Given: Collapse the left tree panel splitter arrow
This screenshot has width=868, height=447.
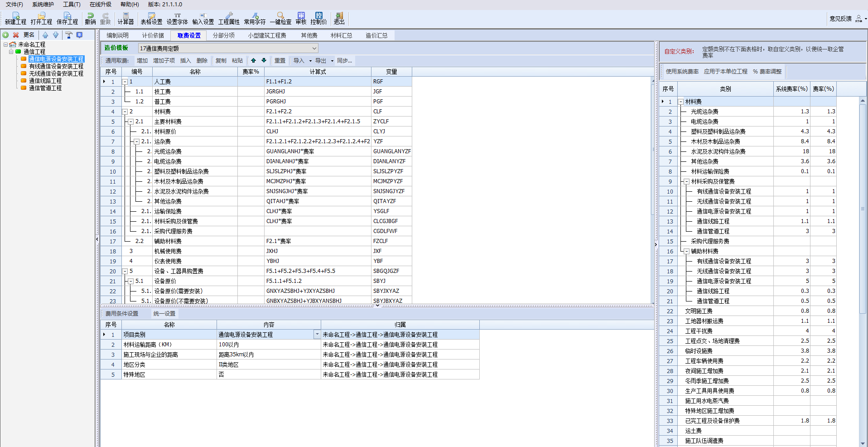Looking at the screenshot, I should [x=97, y=239].
